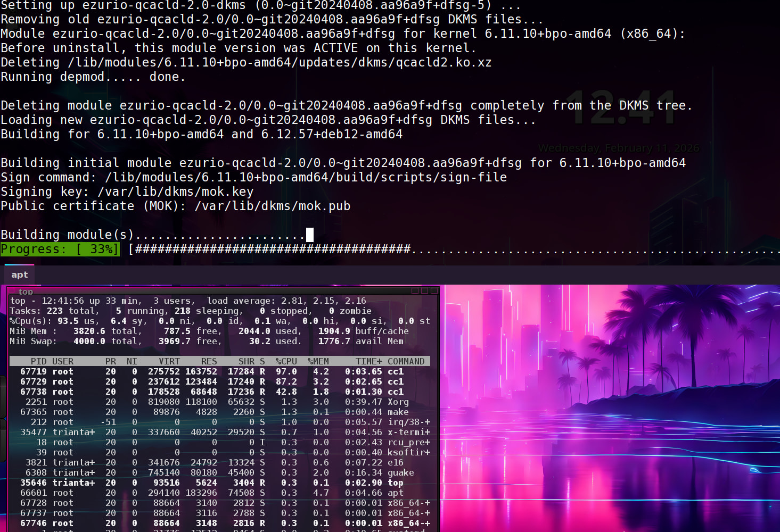Click the %CPU column header
The image size is (780, 532).
286,361
